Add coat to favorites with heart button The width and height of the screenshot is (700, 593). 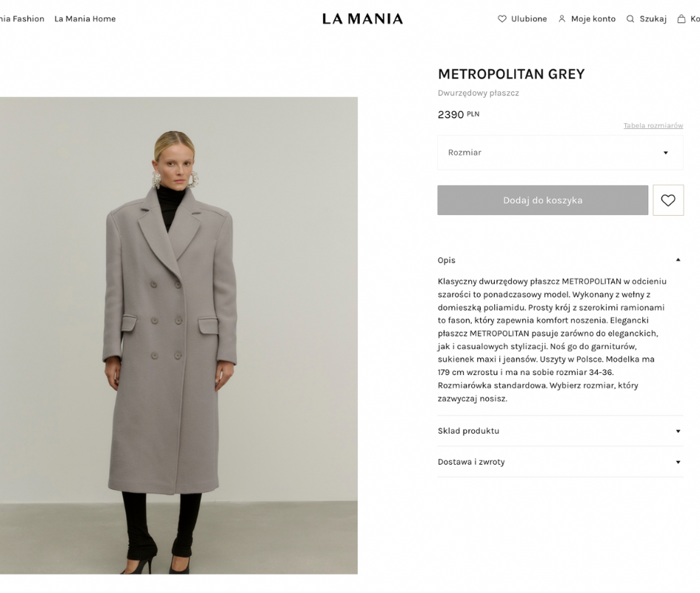tap(668, 200)
